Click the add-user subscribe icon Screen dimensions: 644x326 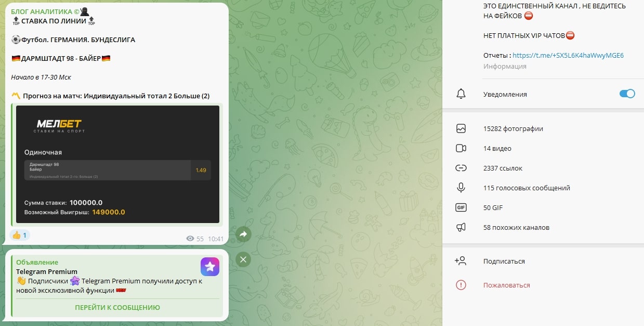pos(461,261)
